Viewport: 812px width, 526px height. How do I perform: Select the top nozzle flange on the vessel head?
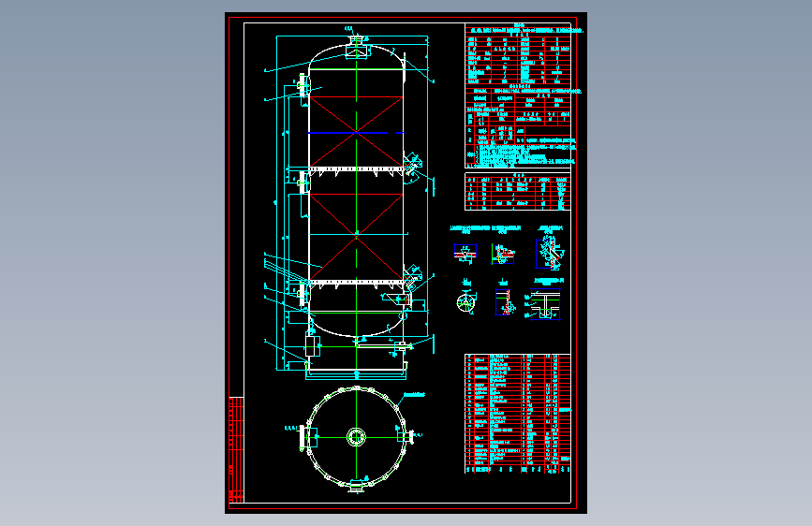click(356, 39)
